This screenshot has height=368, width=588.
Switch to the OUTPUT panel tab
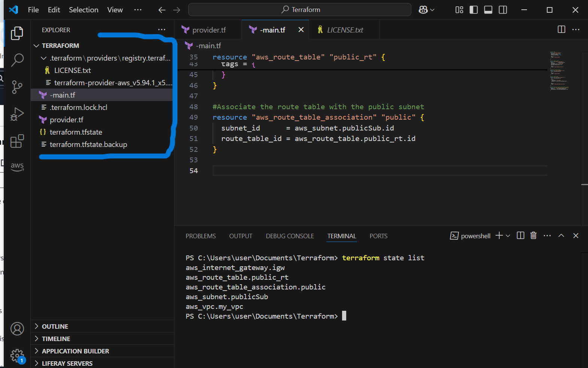pyautogui.click(x=241, y=236)
